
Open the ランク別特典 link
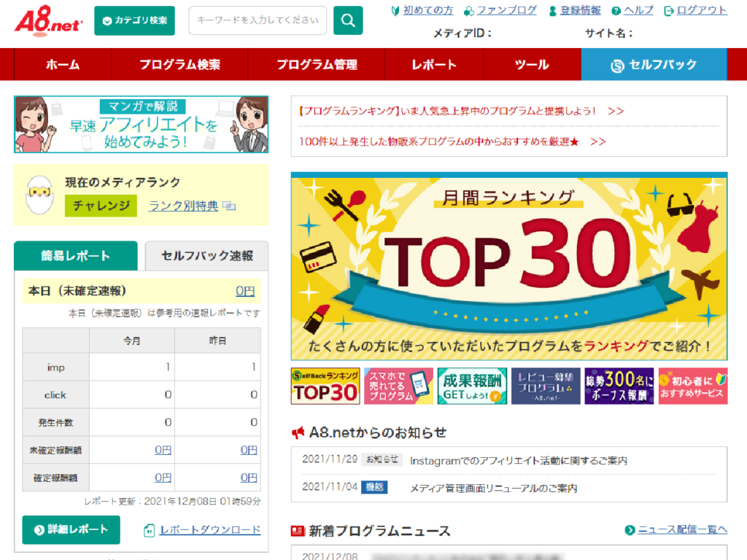click(183, 206)
